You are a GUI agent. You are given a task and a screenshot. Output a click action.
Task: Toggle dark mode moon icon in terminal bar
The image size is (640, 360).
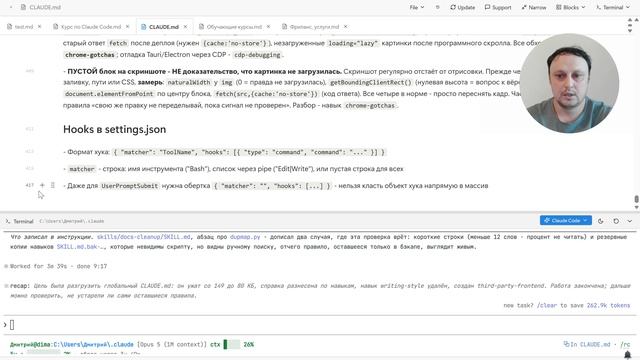tap(600, 221)
